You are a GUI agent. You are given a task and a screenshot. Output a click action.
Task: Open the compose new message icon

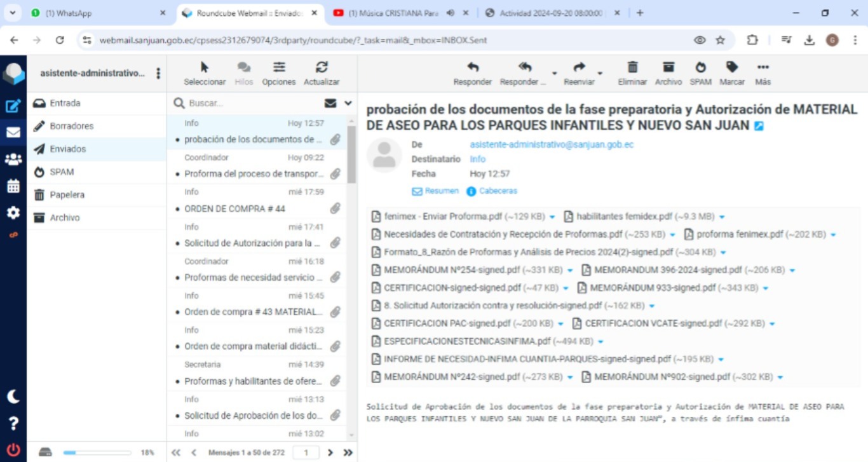[x=13, y=105]
